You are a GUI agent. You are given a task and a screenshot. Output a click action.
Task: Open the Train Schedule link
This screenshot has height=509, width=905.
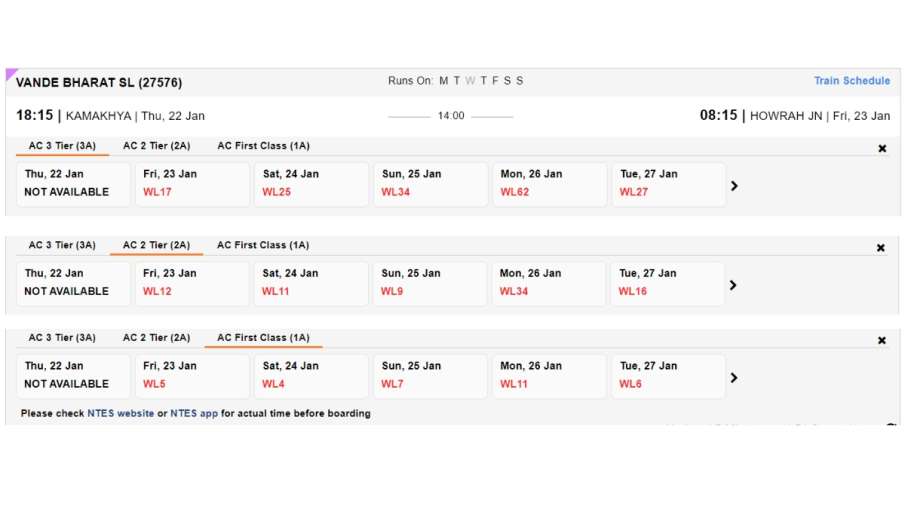click(x=851, y=81)
